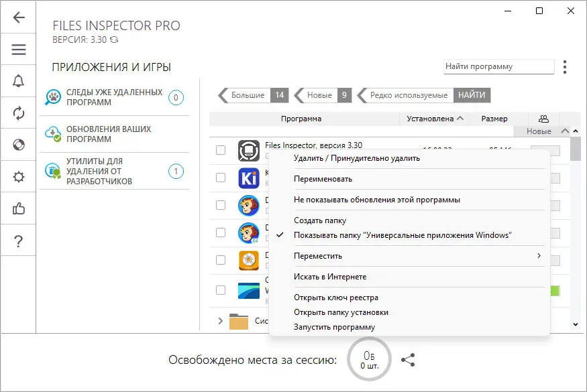Go back using the left arrow icon
Viewport: 587px width, 392px height.
click(19, 17)
